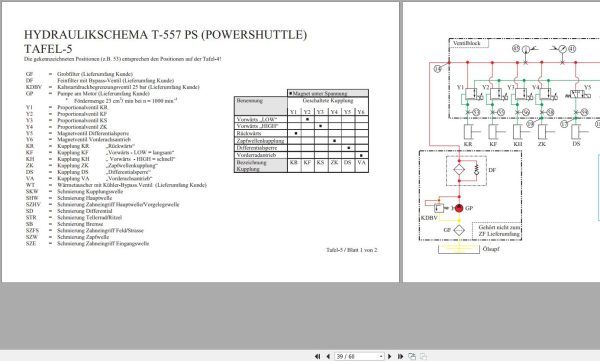Click the legend line 'Schmierung Differential'

[x=85, y=211]
